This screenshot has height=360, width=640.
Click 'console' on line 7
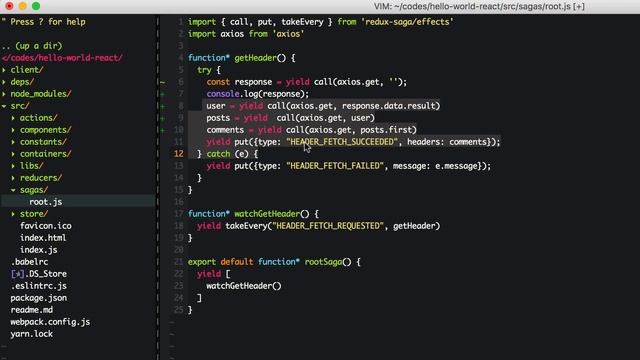point(223,94)
